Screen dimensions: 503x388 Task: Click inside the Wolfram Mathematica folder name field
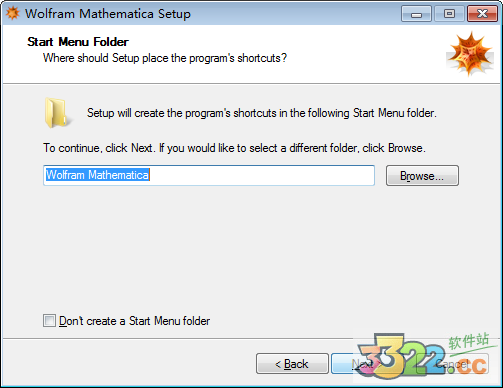pyautogui.click(x=209, y=175)
